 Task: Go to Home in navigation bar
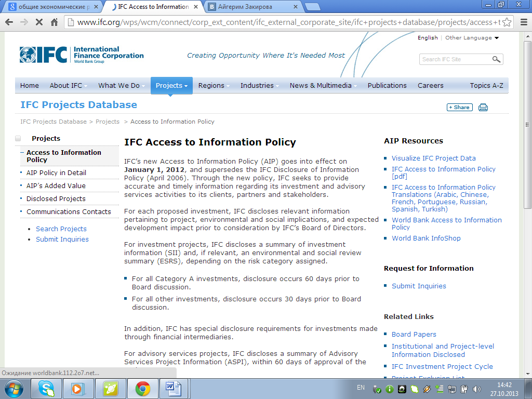(x=30, y=86)
